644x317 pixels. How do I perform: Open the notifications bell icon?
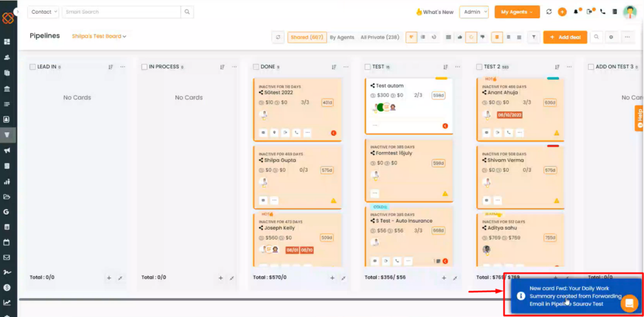tap(576, 12)
